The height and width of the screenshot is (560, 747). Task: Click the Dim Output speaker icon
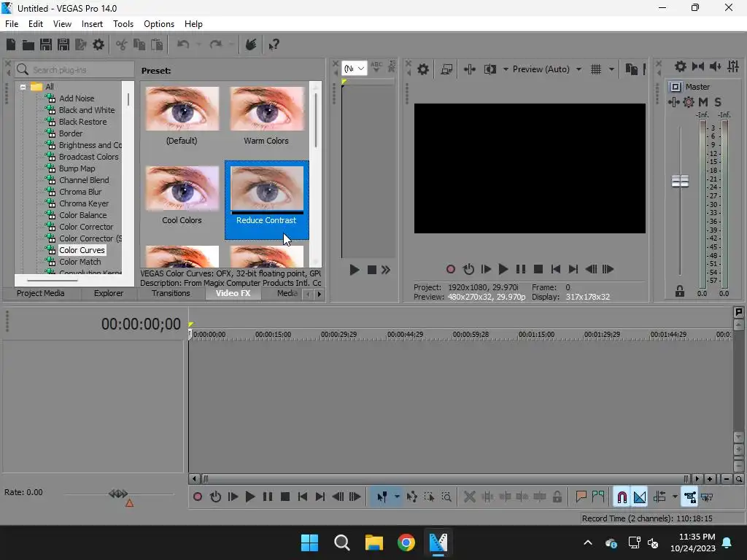[x=716, y=66]
